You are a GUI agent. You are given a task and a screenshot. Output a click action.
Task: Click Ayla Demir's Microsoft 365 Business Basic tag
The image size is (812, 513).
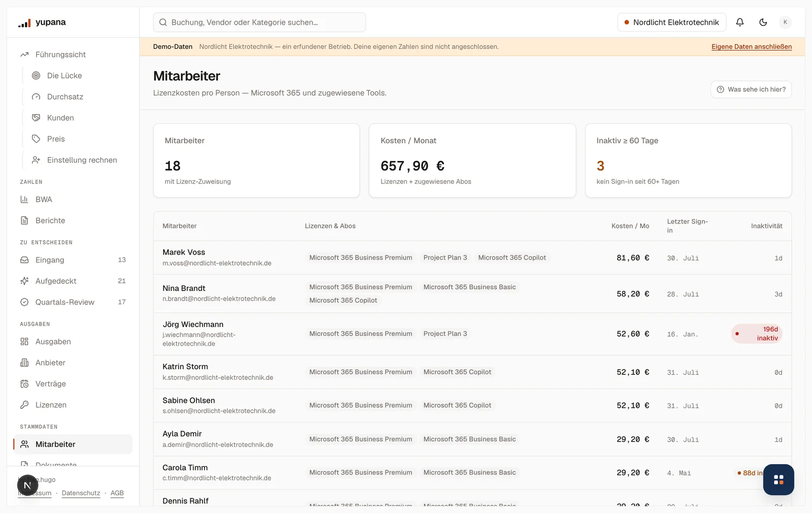pos(469,439)
